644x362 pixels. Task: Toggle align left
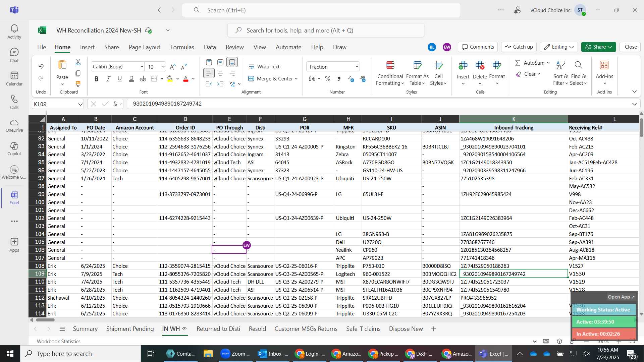click(209, 73)
